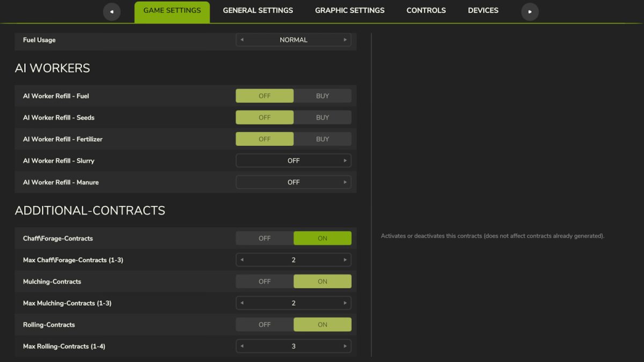Decrease Max Rolling-Contracts with the left arrow

[242, 346]
